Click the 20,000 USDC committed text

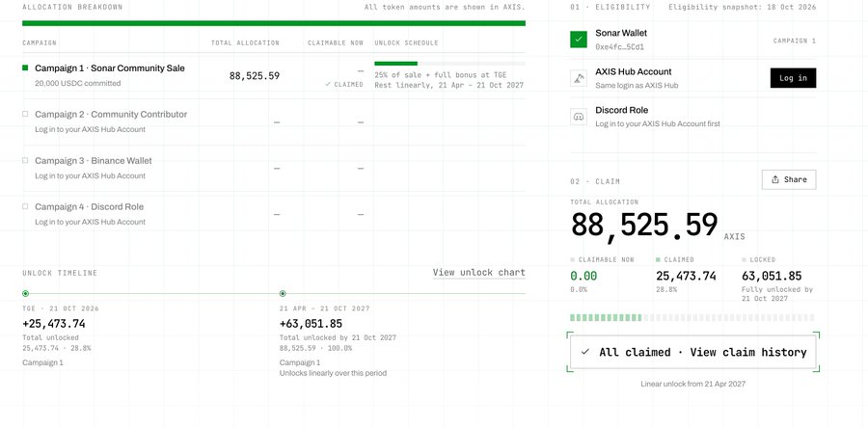tap(77, 84)
